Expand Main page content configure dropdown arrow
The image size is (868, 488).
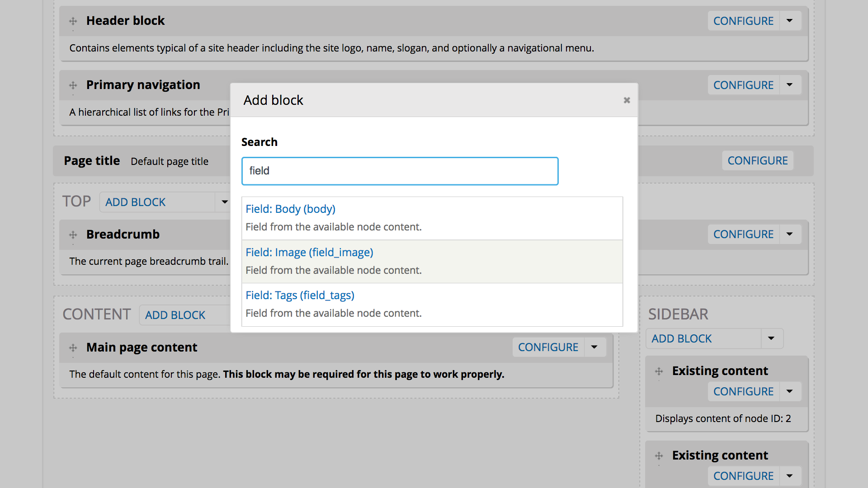tap(594, 347)
